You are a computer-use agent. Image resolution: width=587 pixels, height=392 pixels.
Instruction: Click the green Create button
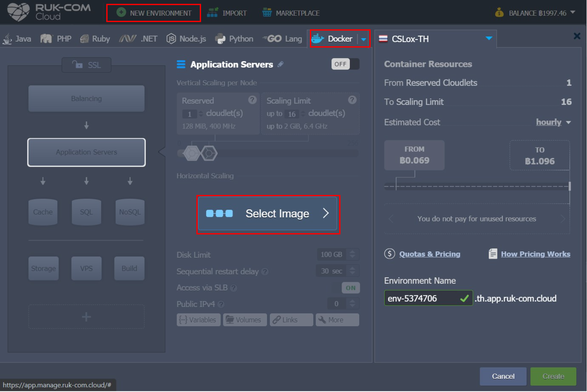(553, 377)
